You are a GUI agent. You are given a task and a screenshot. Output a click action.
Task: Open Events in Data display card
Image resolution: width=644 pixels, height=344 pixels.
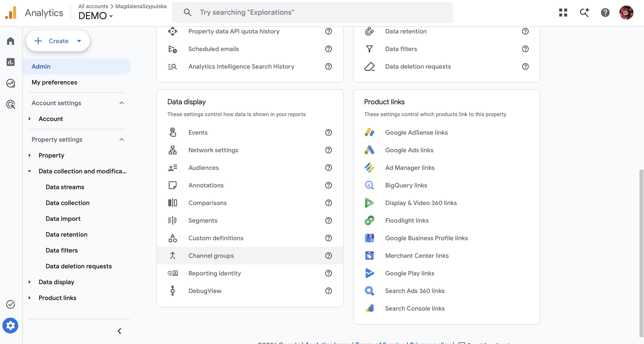point(250,132)
